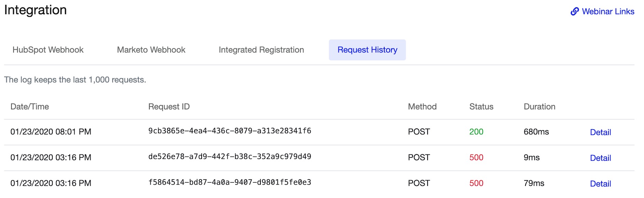Image resolution: width=644 pixels, height=198 pixels.
Task: View Detail for the 08:01 PM request
Action: 600,132
